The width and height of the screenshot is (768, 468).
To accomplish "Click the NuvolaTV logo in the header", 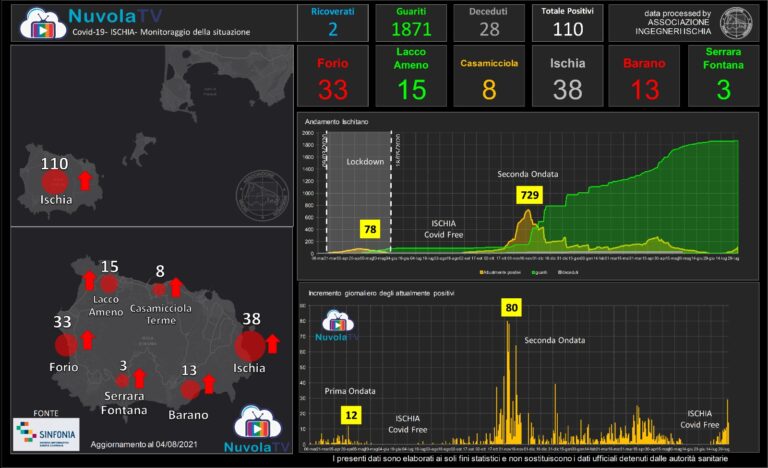I will [x=43, y=22].
